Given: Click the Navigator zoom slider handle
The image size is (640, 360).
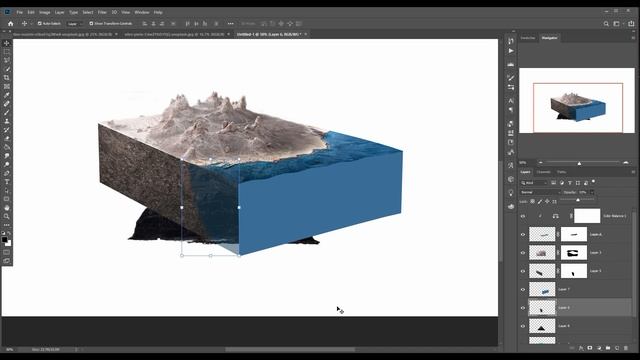Looking at the screenshot, I should (x=579, y=163).
